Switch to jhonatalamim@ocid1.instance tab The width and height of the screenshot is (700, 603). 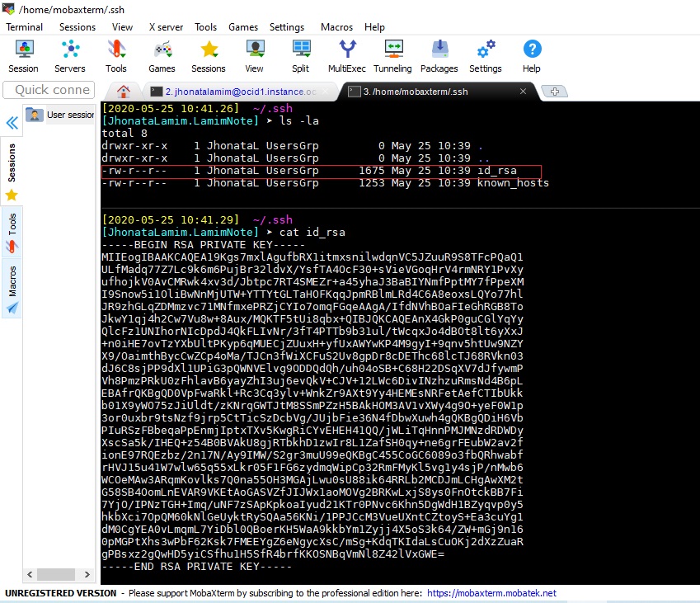241,92
